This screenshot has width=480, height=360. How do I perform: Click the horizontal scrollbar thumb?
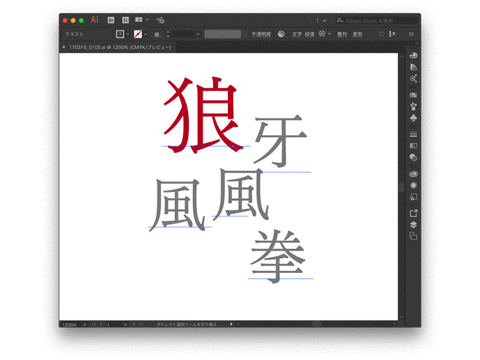317,324
